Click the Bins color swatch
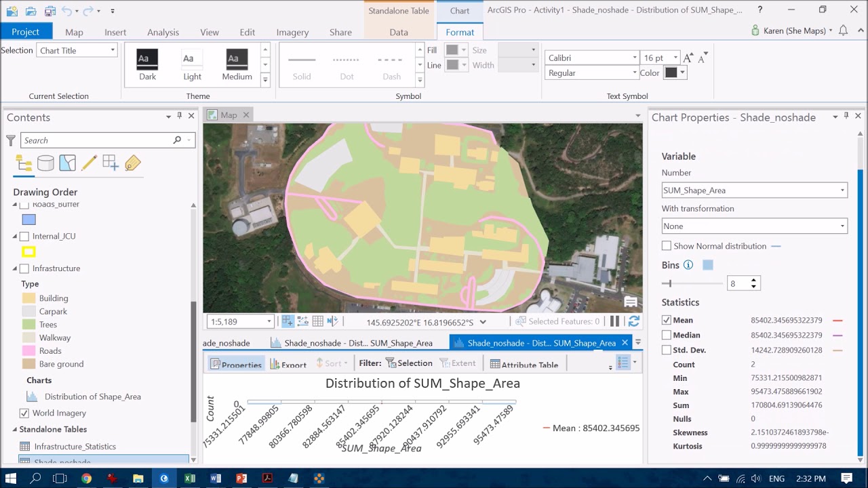The height and width of the screenshot is (488, 868). (708, 265)
